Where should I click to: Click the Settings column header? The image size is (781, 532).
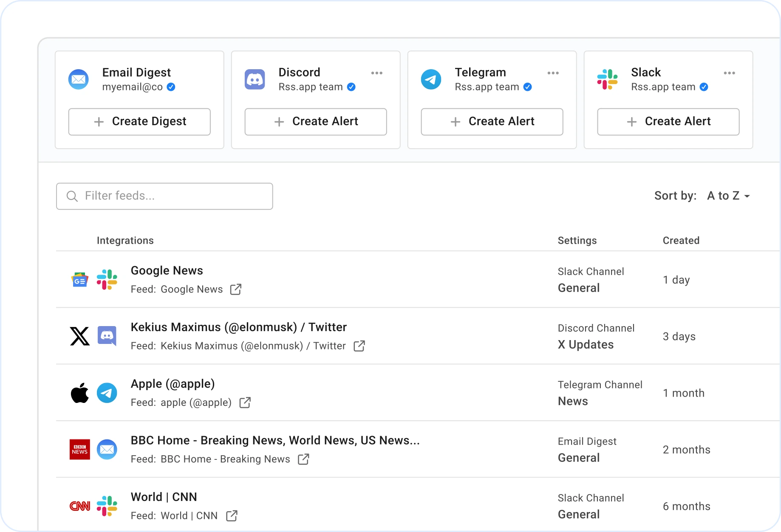pos(577,241)
